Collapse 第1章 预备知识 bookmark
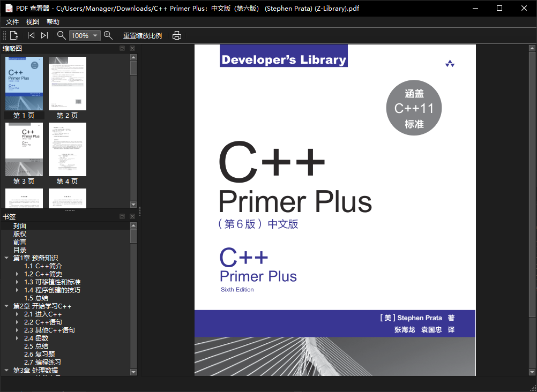The image size is (537, 392). [6, 258]
